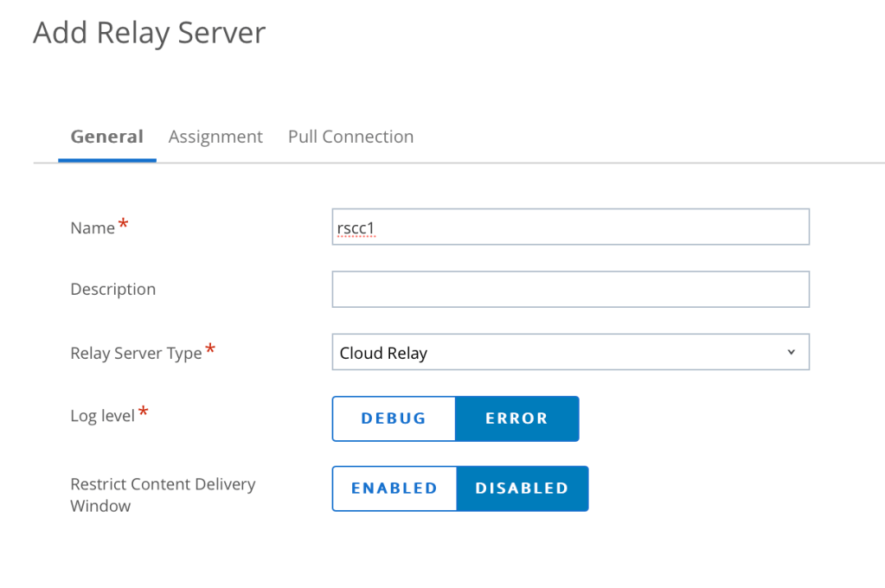
Task: Click the Add Relay Server page heading
Action: (x=149, y=33)
